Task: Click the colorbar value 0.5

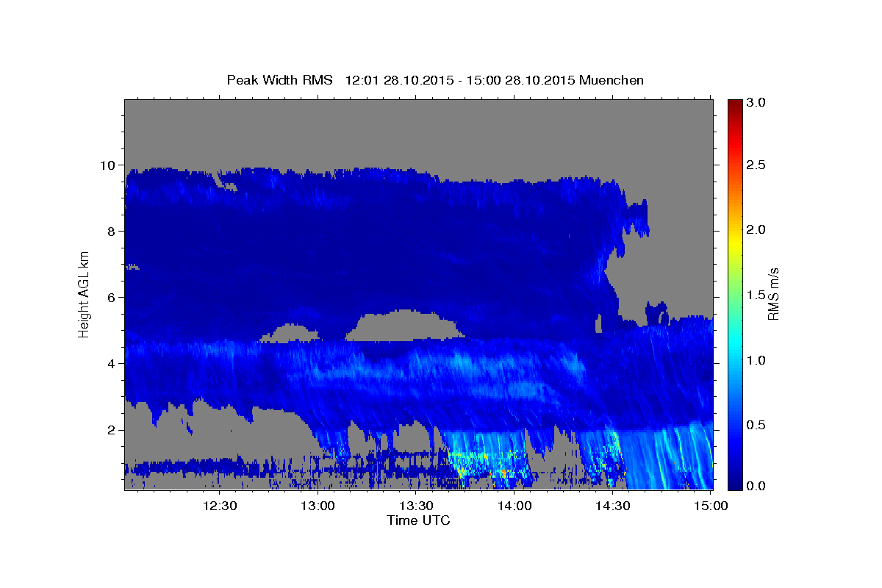Action: tap(757, 426)
